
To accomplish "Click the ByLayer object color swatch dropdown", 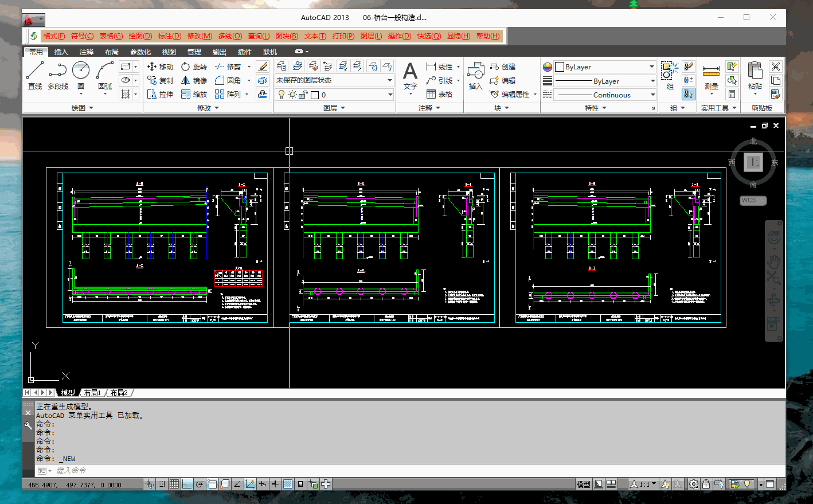I will pyautogui.click(x=605, y=67).
